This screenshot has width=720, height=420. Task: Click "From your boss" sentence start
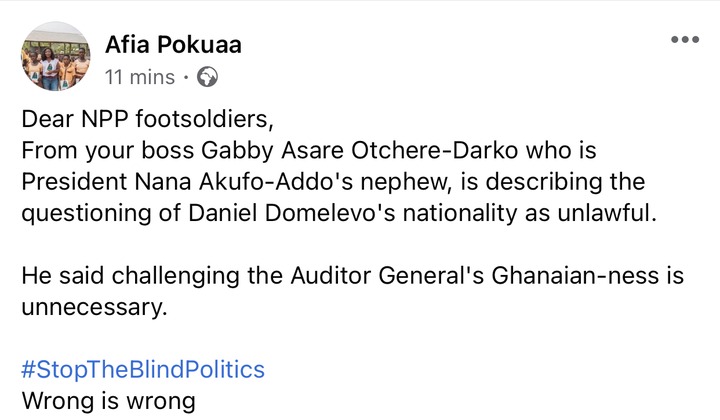[107, 151]
